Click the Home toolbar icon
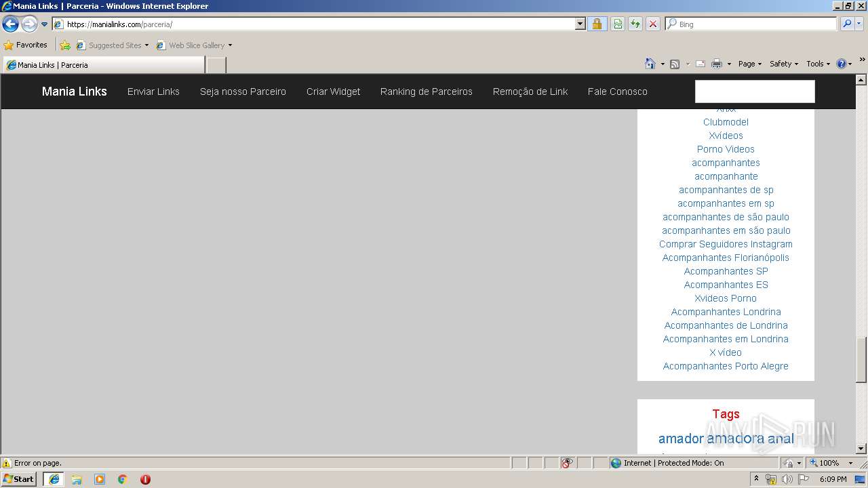Image resolution: width=868 pixels, height=488 pixels. (x=650, y=64)
